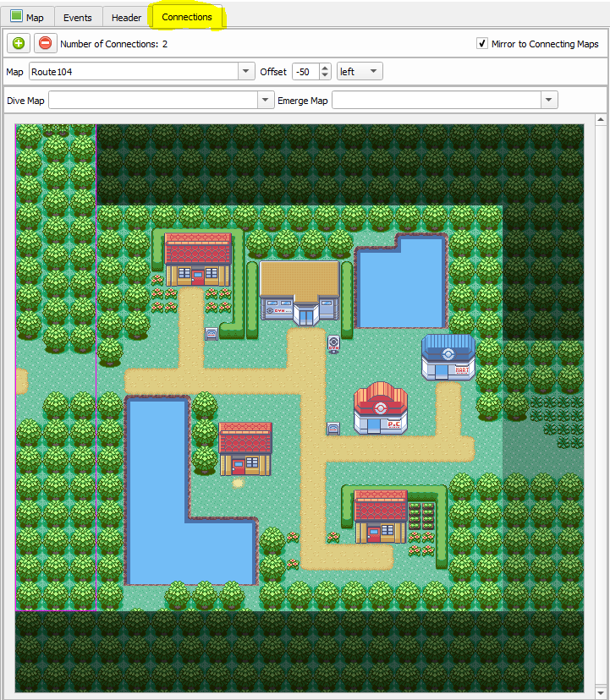
Task: Select the Route104 connection strip outlined in magenta
Action: [56, 368]
